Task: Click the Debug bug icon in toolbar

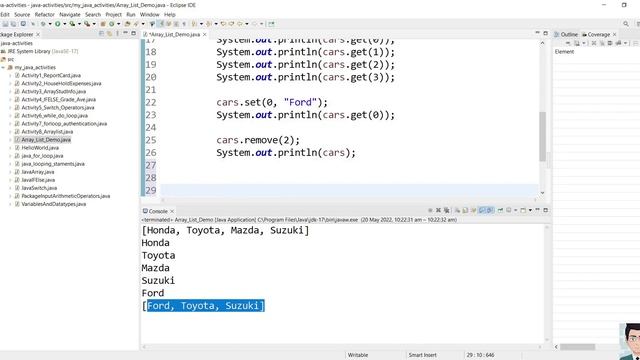Action: 43,24
